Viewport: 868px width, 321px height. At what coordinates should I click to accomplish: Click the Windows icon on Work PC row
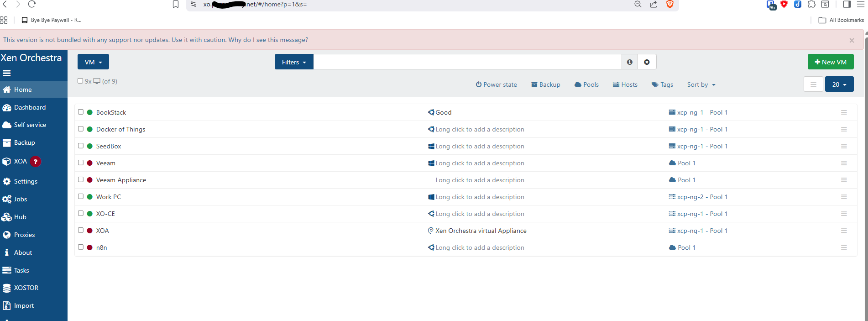click(x=431, y=197)
